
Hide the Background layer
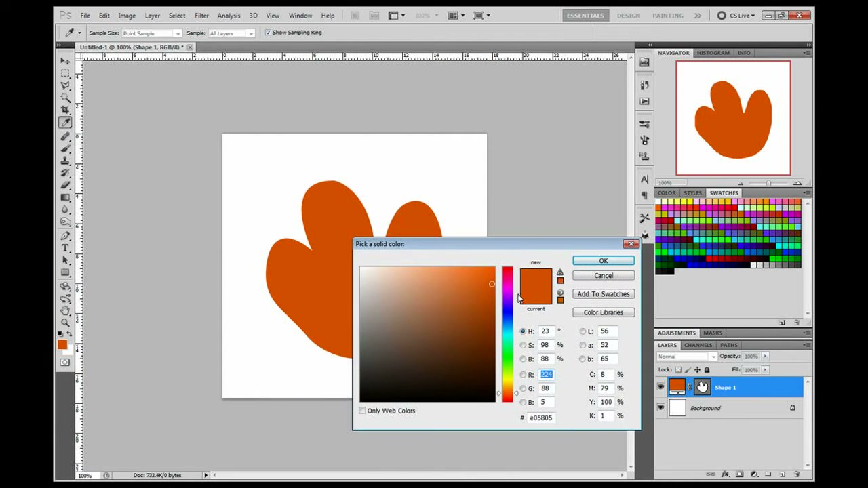tap(661, 408)
